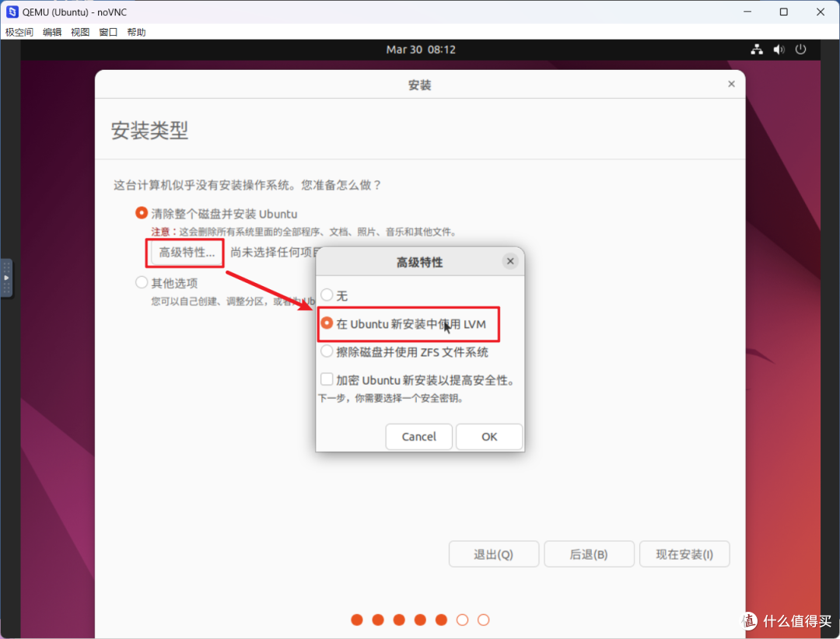Screen dimensions: 840x639
Task: Open the 编辑 menu
Action: [x=52, y=32]
